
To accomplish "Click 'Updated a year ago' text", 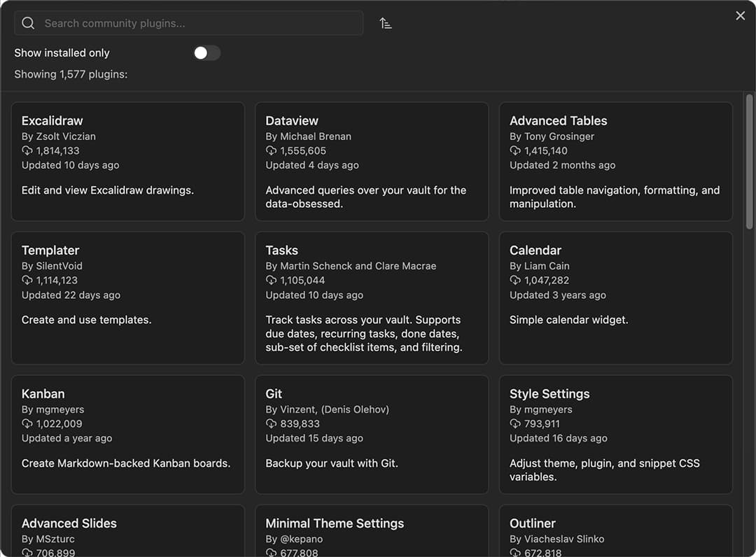I will click(67, 439).
